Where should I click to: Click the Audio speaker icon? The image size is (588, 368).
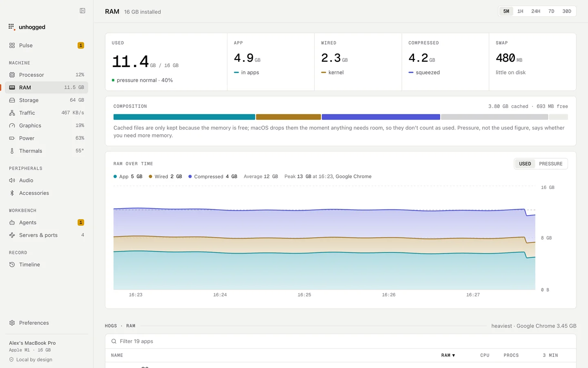tap(12, 180)
